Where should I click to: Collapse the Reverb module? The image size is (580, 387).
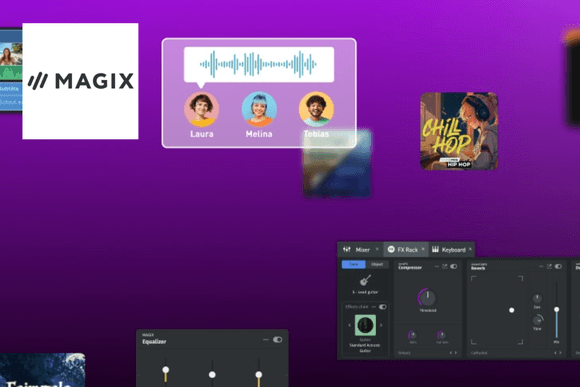pyautogui.click(x=541, y=266)
